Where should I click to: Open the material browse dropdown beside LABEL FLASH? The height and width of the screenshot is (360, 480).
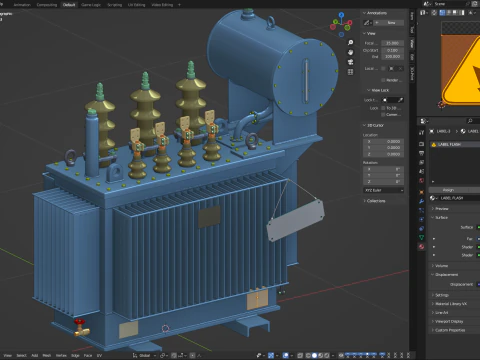point(434,198)
